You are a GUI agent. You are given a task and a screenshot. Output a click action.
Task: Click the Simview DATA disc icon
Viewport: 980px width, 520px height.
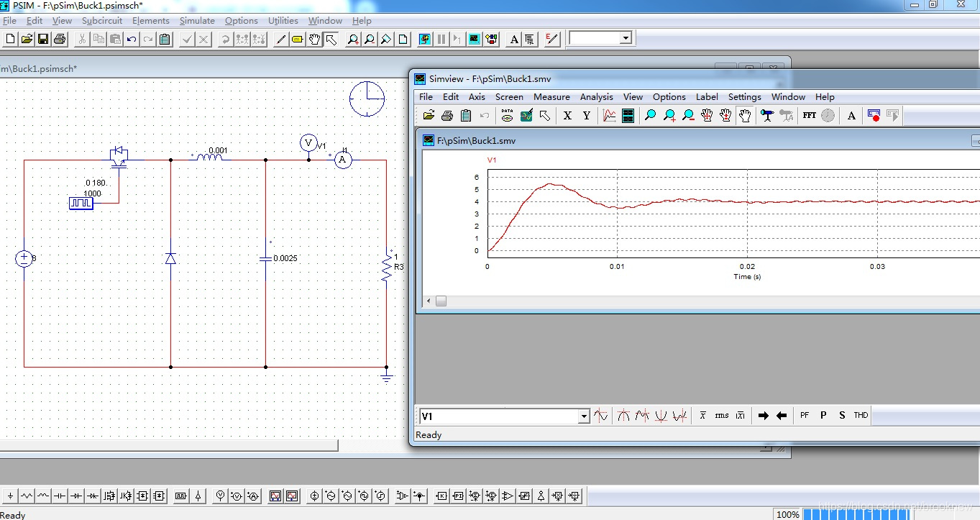tap(508, 115)
